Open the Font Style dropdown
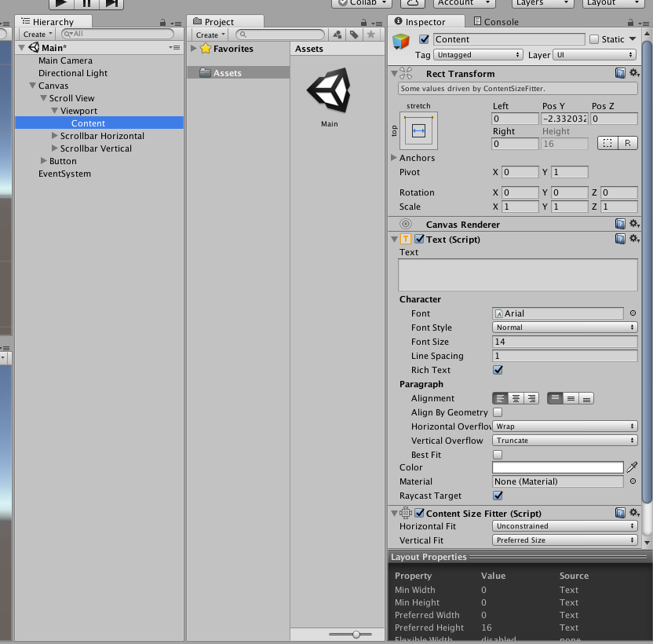The height and width of the screenshot is (644, 653). 565,327
